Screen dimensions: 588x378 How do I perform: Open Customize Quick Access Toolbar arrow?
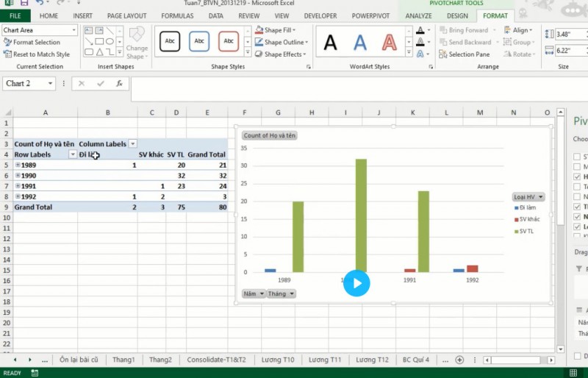(x=79, y=3)
